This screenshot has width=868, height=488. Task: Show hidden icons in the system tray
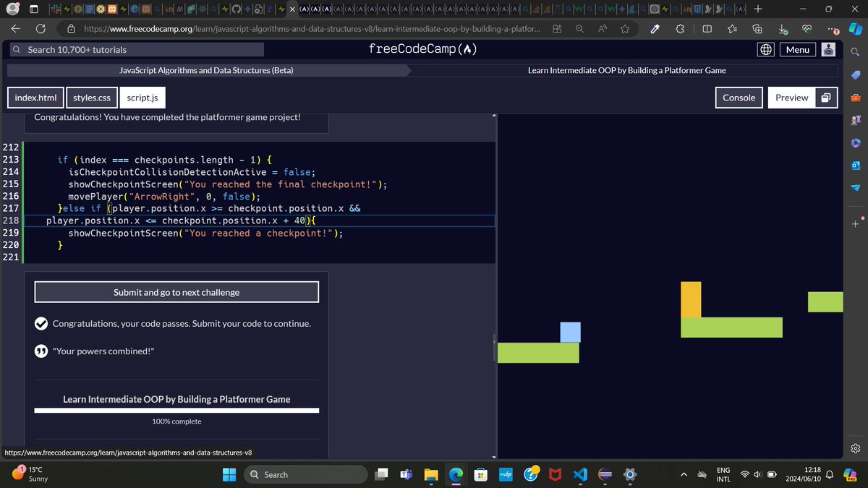[684, 474]
